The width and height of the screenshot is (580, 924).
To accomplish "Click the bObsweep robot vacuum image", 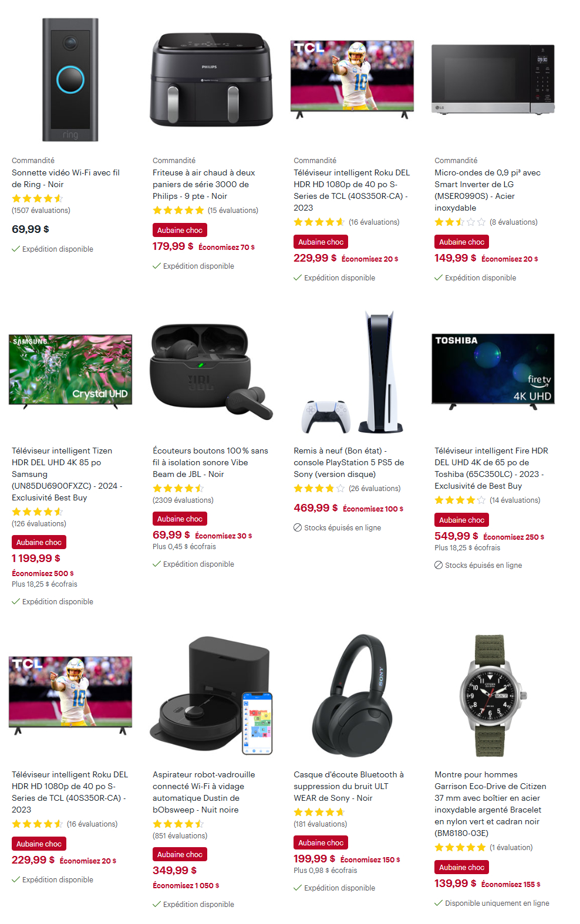I will [x=211, y=695].
